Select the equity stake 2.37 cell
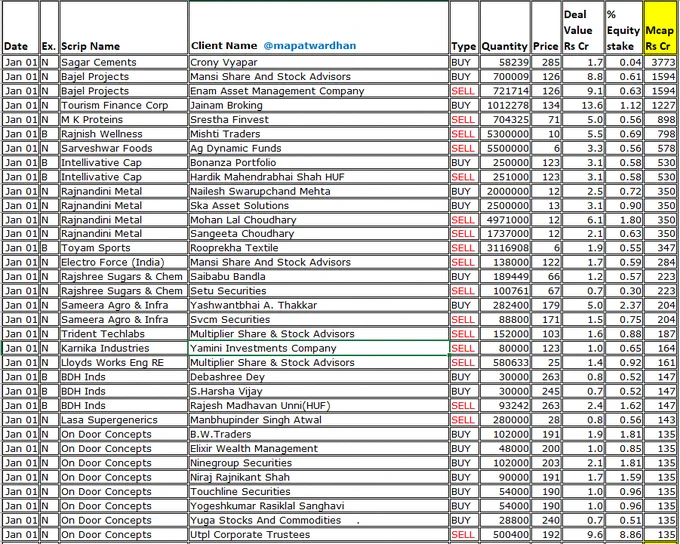Image resolution: width=680 pixels, height=544 pixels. [624, 305]
